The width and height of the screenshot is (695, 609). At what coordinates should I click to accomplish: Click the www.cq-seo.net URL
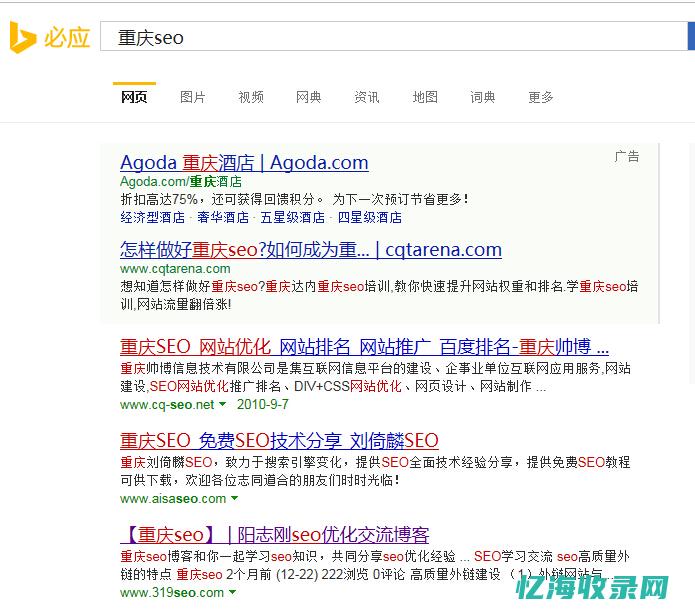click(167, 404)
